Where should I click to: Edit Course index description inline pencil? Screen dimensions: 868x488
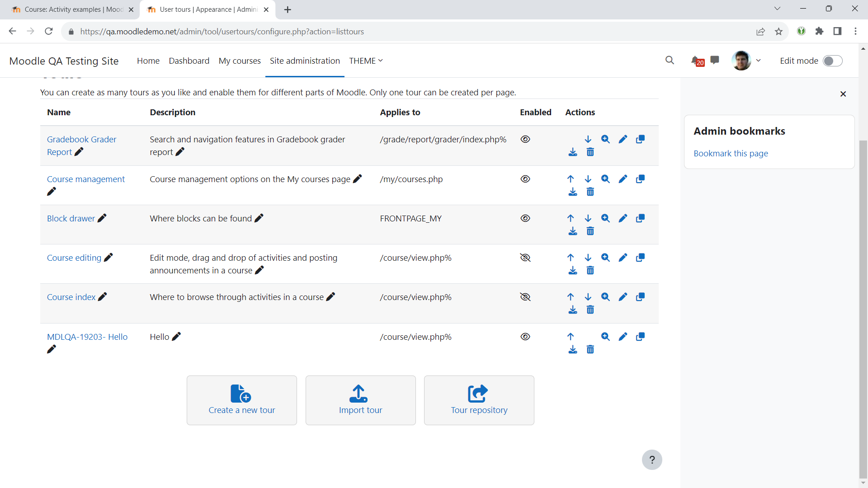click(330, 297)
